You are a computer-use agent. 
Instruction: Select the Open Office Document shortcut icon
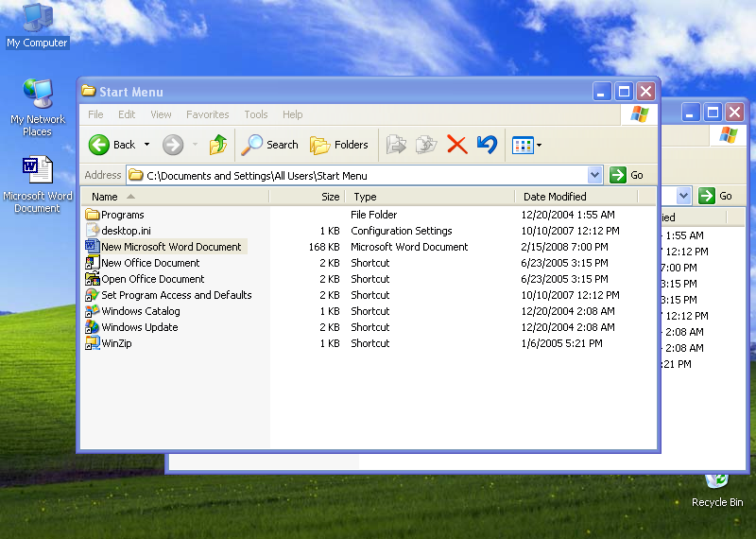pos(92,278)
